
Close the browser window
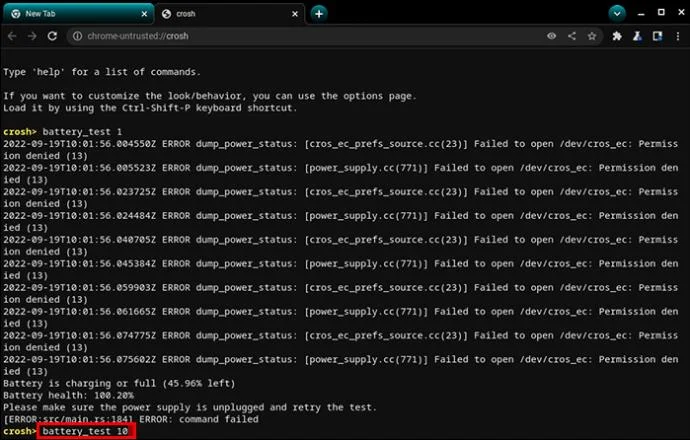point(681,12)
